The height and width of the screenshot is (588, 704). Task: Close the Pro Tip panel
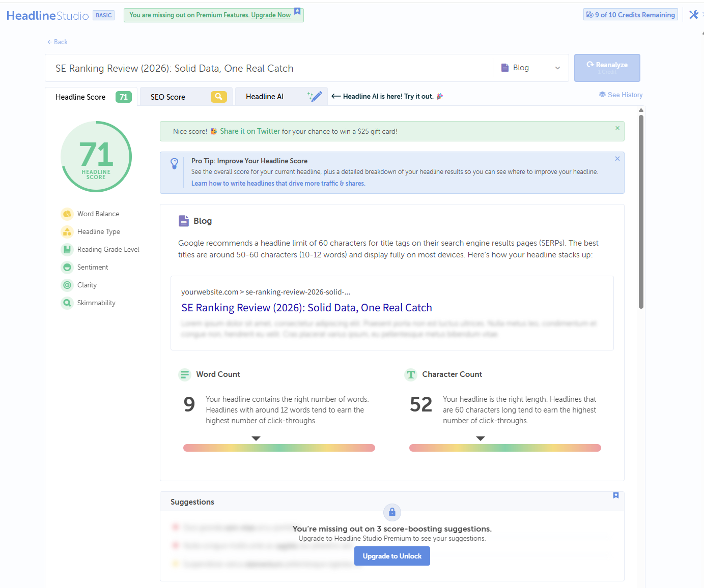click(x=617, y=159)
